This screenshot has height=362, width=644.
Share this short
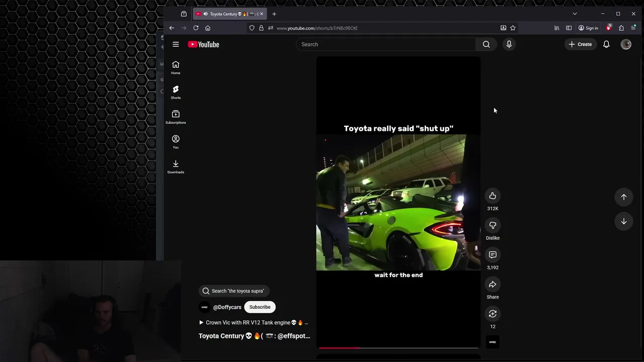pos(493,285)
